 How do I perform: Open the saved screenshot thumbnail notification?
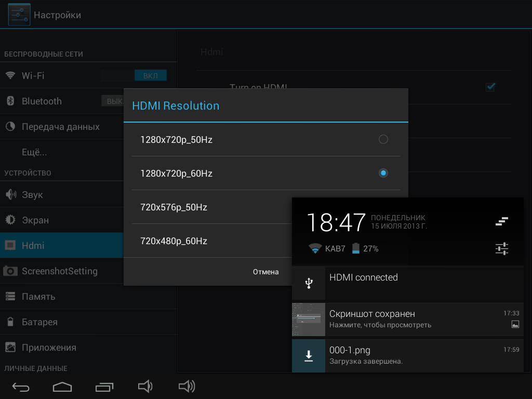pos(309,320)
